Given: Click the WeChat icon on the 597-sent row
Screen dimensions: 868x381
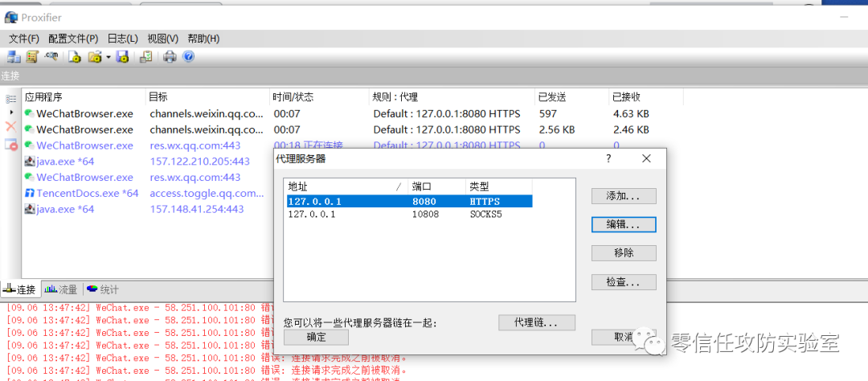Looking at the screenshot, I should click(x=30, y=113).
